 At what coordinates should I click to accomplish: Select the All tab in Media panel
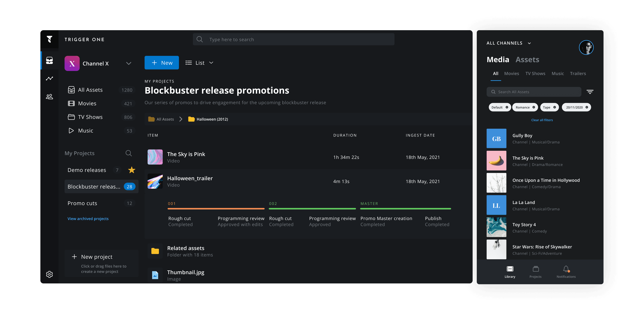click(495, 74)
